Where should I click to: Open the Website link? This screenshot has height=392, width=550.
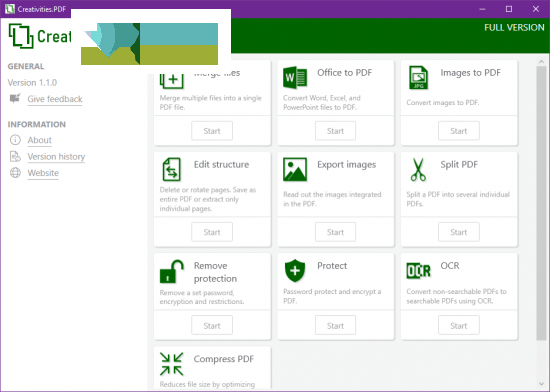[43, 173]
